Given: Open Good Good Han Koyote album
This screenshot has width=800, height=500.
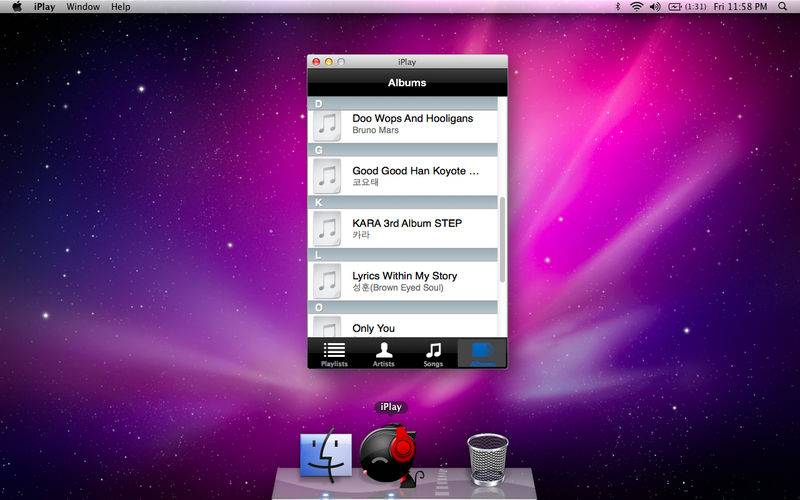Looking at the screenshot, I should tap(403, 176).
